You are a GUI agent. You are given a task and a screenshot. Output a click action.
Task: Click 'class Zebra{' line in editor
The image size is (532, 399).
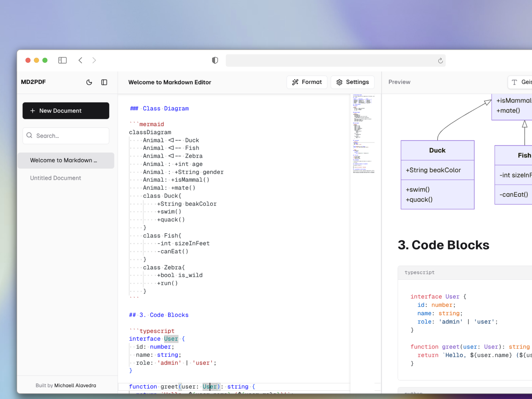(164, 268)
